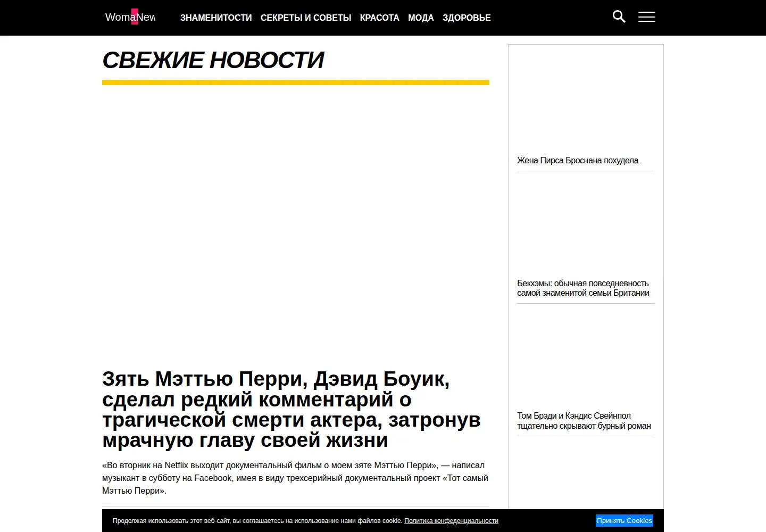Open the hamburger menu icon
The width and height of the screenshot is (766, 532).
(647, 17)
